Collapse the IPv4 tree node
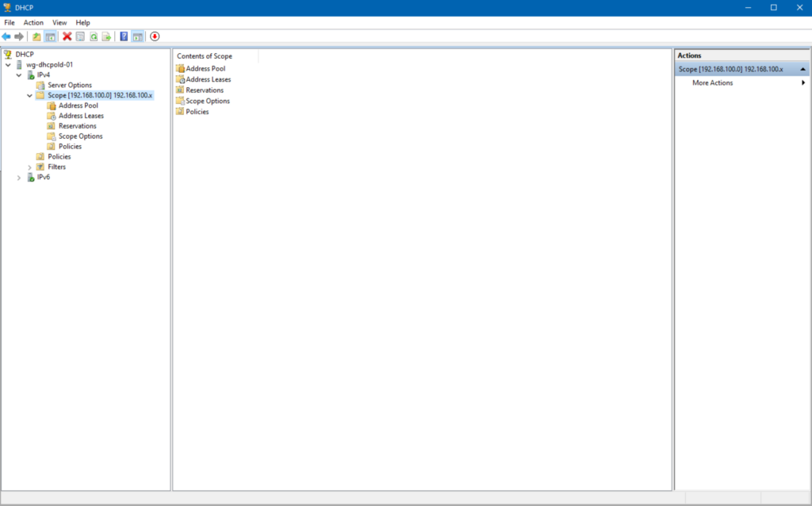 (18, 75)
